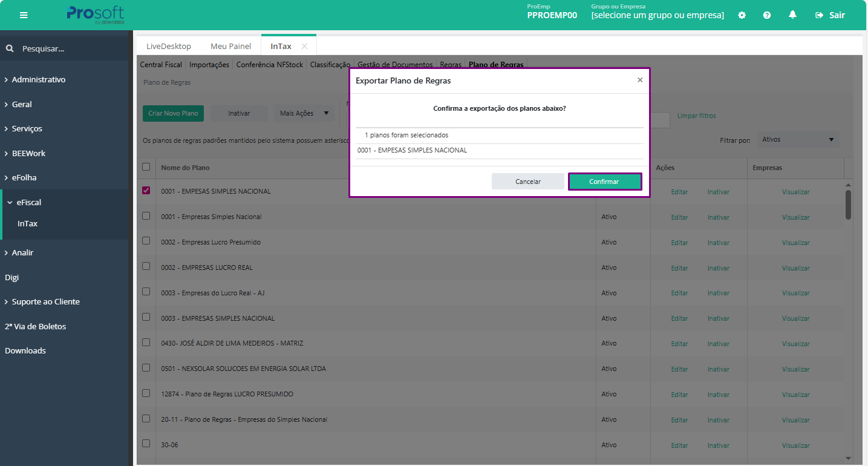Switch to the Meu Painel tab
Viewport: 868px width, 466px height.
(x=230, y=46)
